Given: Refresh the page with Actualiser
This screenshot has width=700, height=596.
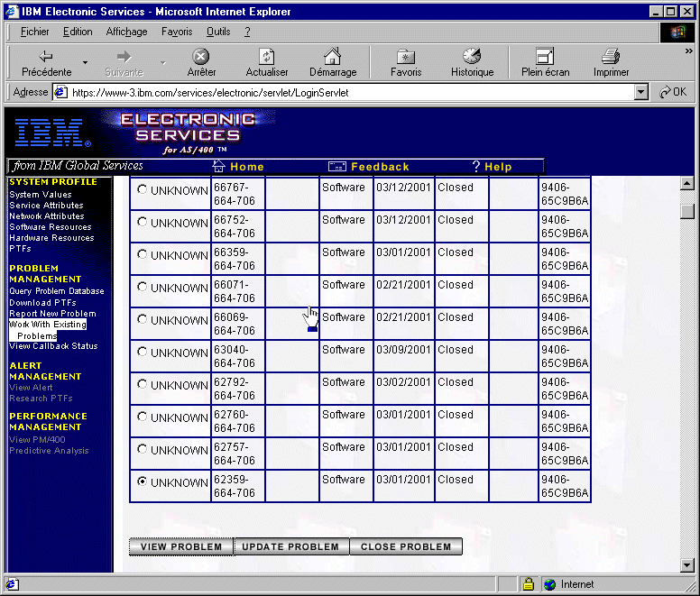Looking at the screenshot, I should click(x=266, y=63).
